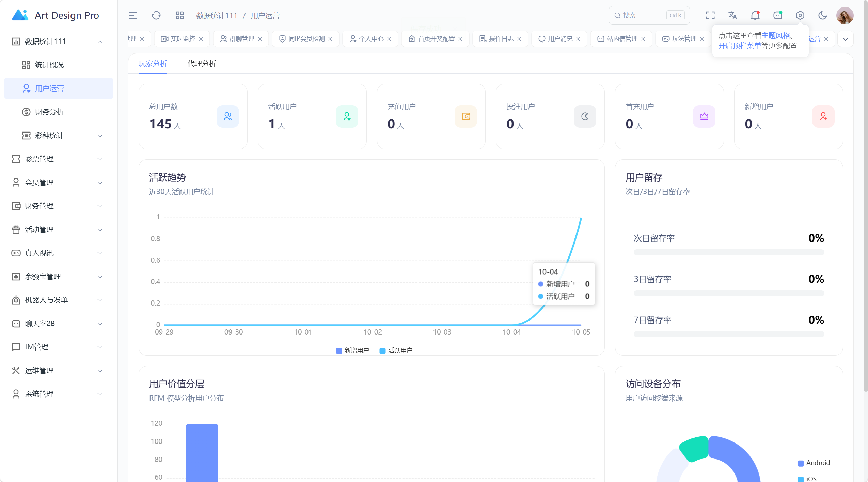Switch to the 代理分析 tab
The height and width of the screenshot is (482, 868).
click(x=202, y=64)
